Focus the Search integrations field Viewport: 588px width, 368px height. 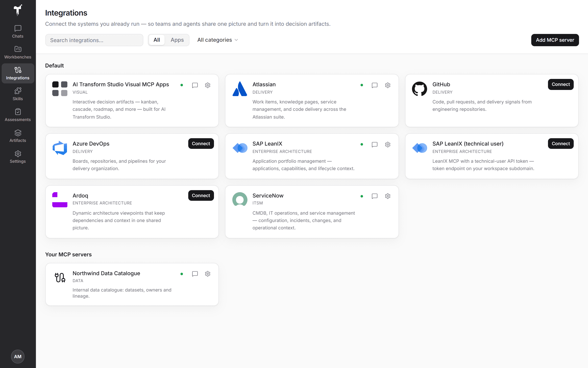(x=94, y=40)
